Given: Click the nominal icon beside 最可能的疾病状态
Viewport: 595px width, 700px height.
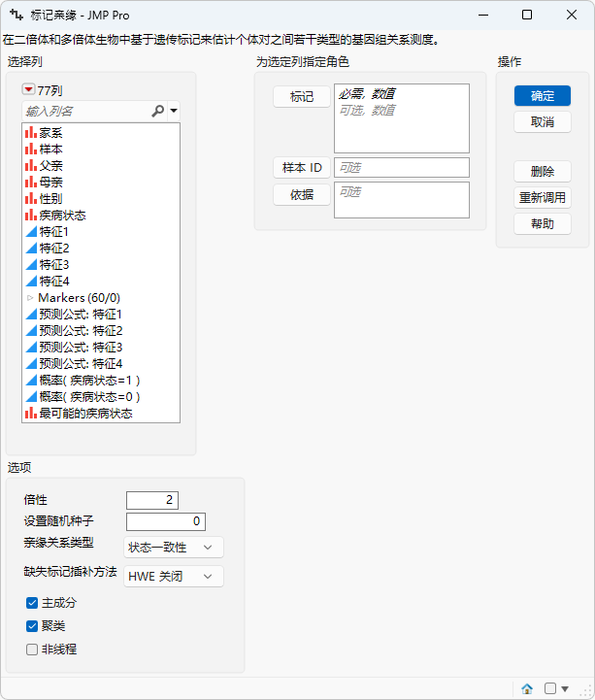Looking at the screenshot, I should [31, 413].
